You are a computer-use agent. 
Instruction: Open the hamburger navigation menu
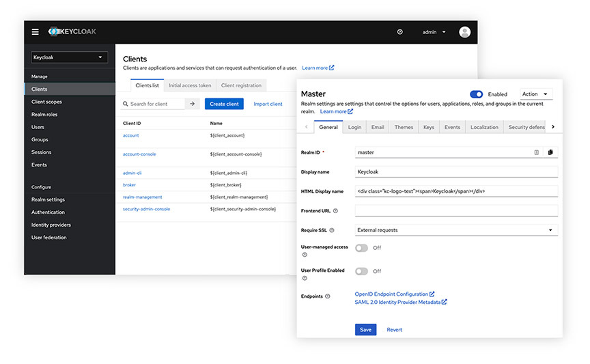point(36,32)
